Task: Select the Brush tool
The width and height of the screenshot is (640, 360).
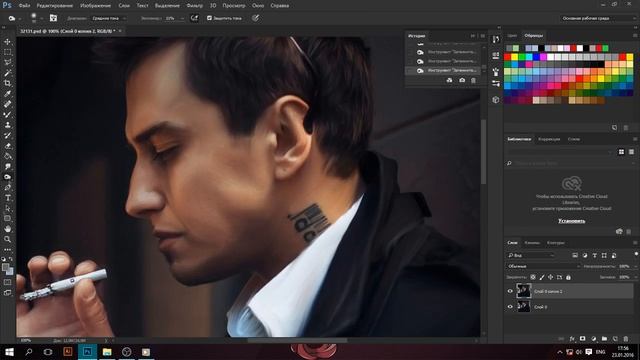Action: (7, 115)
